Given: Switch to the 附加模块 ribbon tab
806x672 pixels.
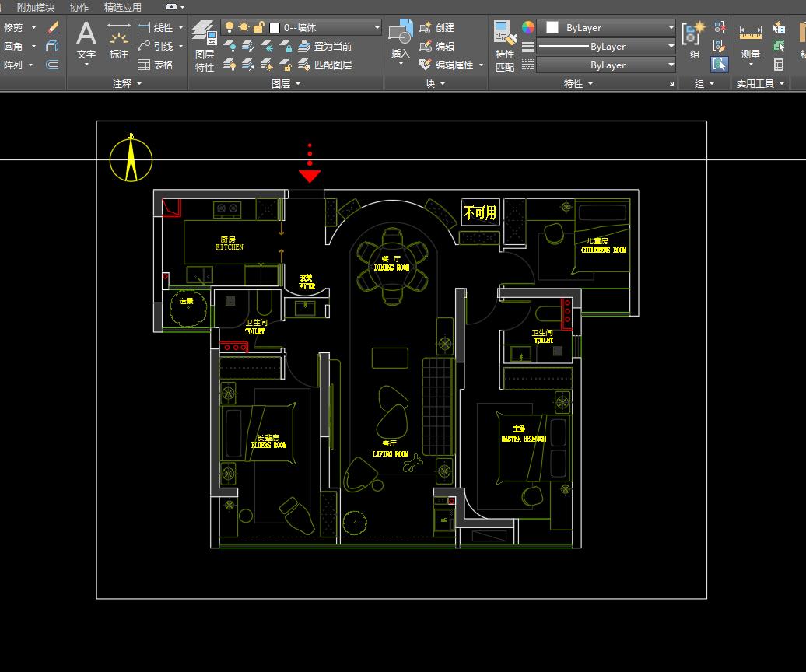Looking at the screenshot, I should 36,7.
